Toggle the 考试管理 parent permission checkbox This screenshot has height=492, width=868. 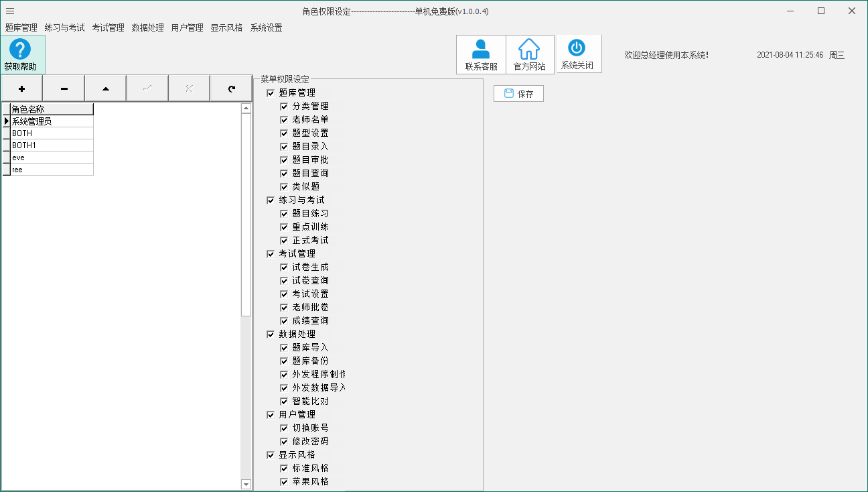coord(271,253)
